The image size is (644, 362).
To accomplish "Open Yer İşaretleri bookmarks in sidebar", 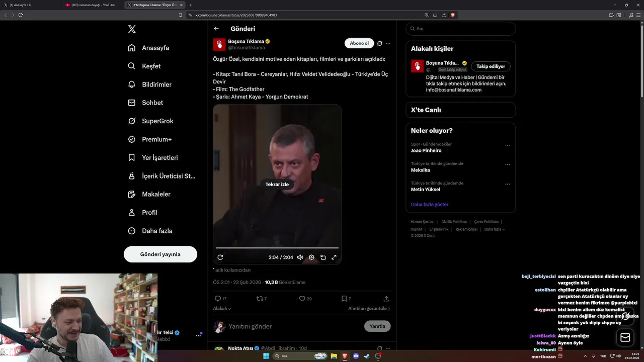I will tap(153, 157).
